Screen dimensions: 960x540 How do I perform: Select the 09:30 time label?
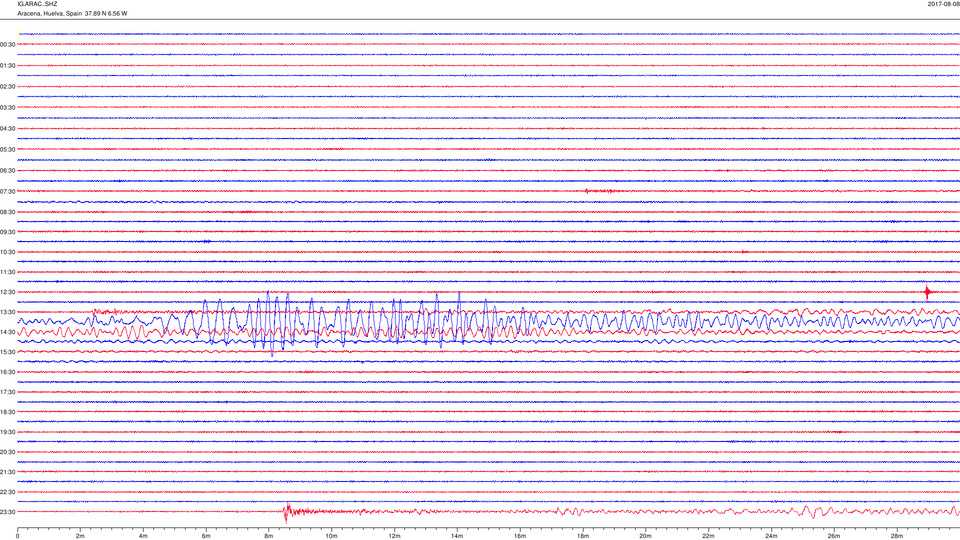click(7, 232)
